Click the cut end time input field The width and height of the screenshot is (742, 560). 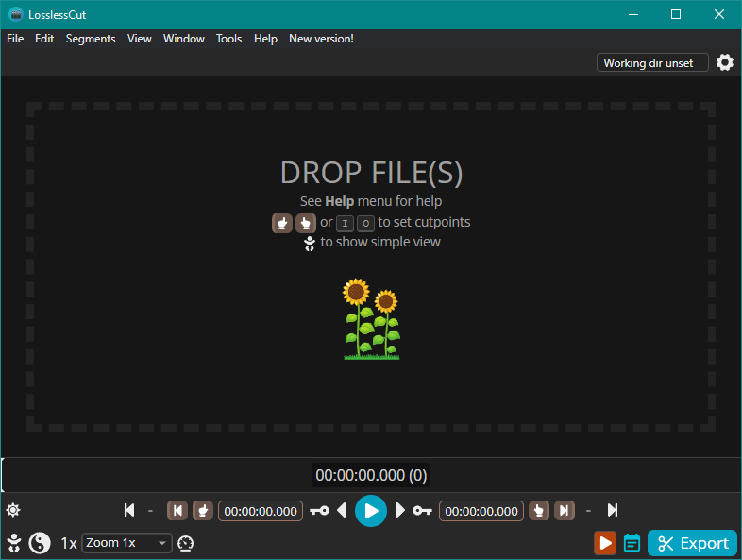[481, 511]
